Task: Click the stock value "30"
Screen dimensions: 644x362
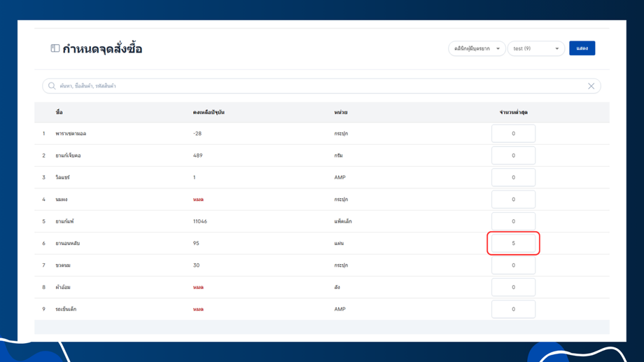Action: (x=196, y=265)
